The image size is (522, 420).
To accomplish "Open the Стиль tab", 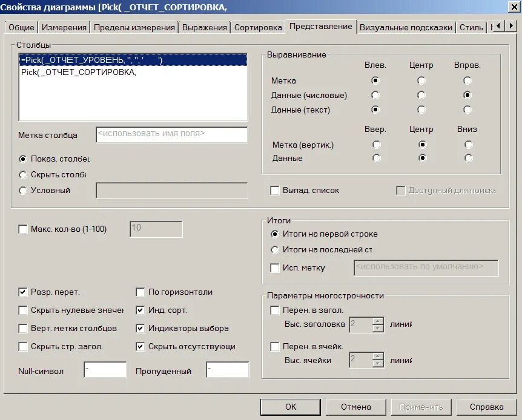I will pyautogui.click(x=471, y=27).
